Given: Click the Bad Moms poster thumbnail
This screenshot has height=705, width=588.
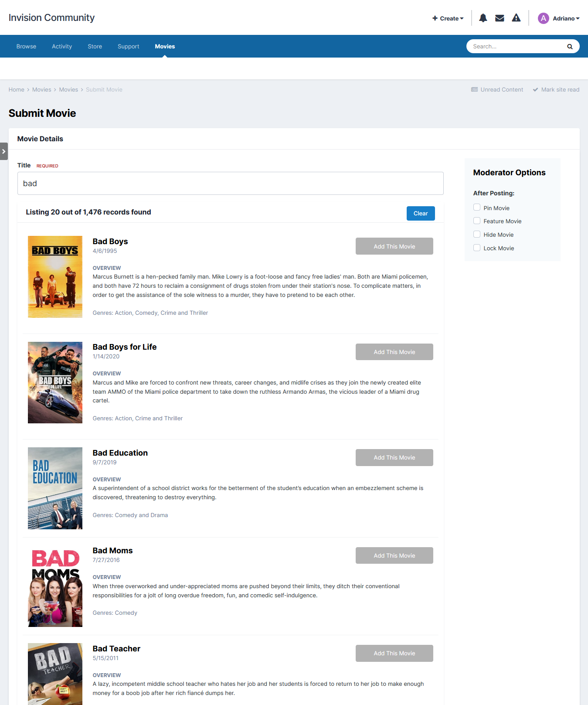Looking at the screenshot, I should point(55,586).
